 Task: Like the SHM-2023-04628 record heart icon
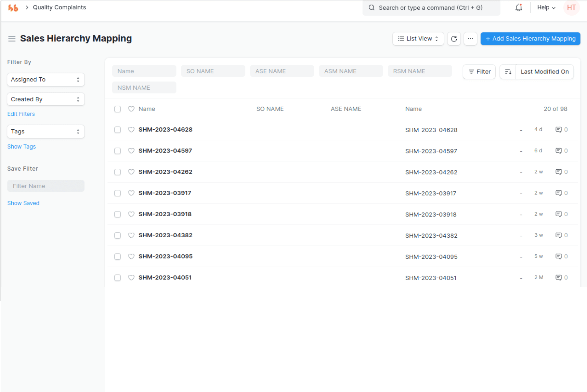tap(131, 130)
